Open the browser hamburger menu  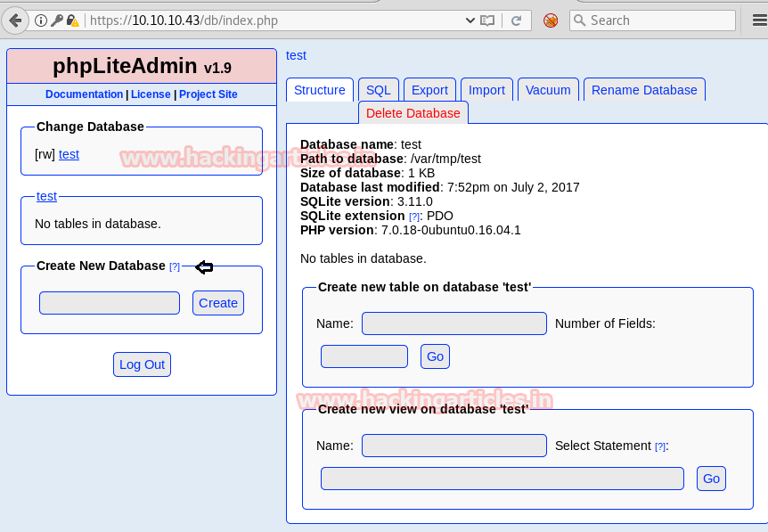point(760,20)
